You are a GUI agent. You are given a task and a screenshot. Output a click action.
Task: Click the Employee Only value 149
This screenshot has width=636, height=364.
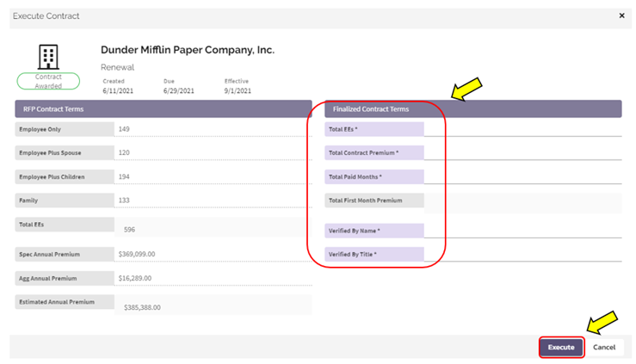(x=124, y=129)
